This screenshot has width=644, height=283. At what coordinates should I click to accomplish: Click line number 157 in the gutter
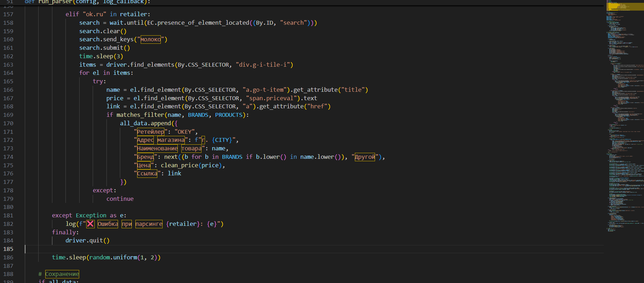[8, 14]
